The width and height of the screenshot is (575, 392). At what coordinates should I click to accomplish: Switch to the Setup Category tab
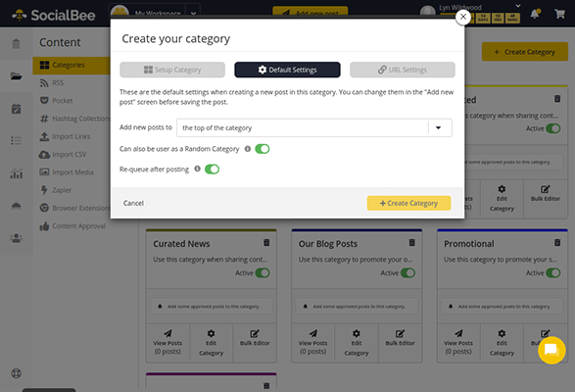point(172,70)
